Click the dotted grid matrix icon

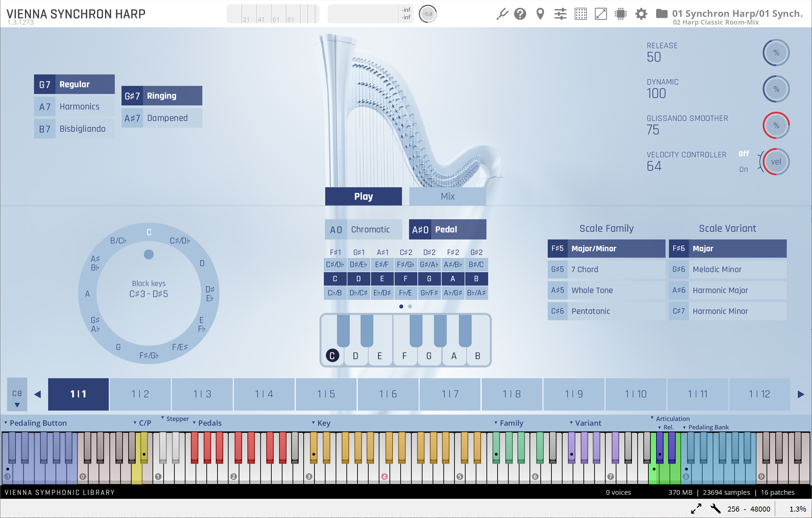(580, 14)
